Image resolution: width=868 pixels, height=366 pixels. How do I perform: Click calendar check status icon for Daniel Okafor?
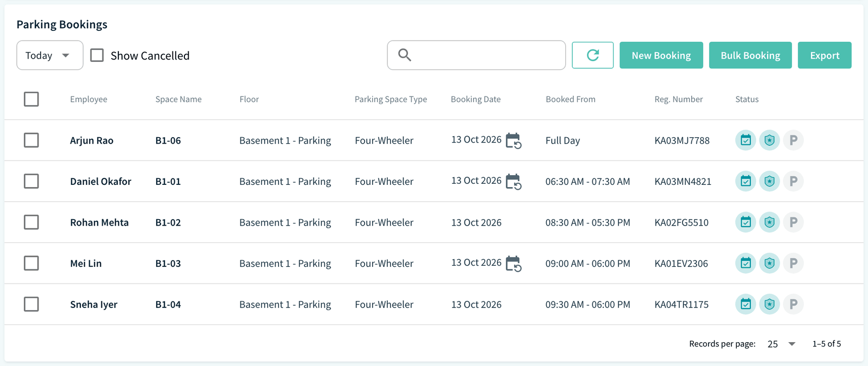(746, 181)
